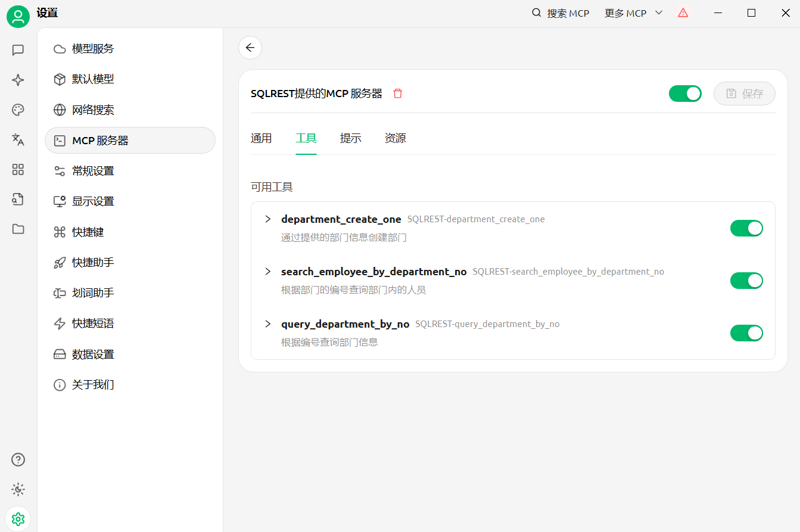This screenshot has height=532, width=800.
Task: Open 常规设置 page
Action: click(x=130, y=171)
